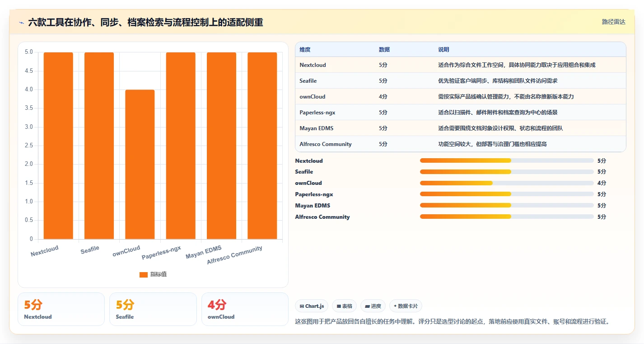Image resolution: width=644 pixels, height=344 pixels.
Task: Click the description 适合需要围绕文档对象设计权限
Action: [x=500, y=128]
